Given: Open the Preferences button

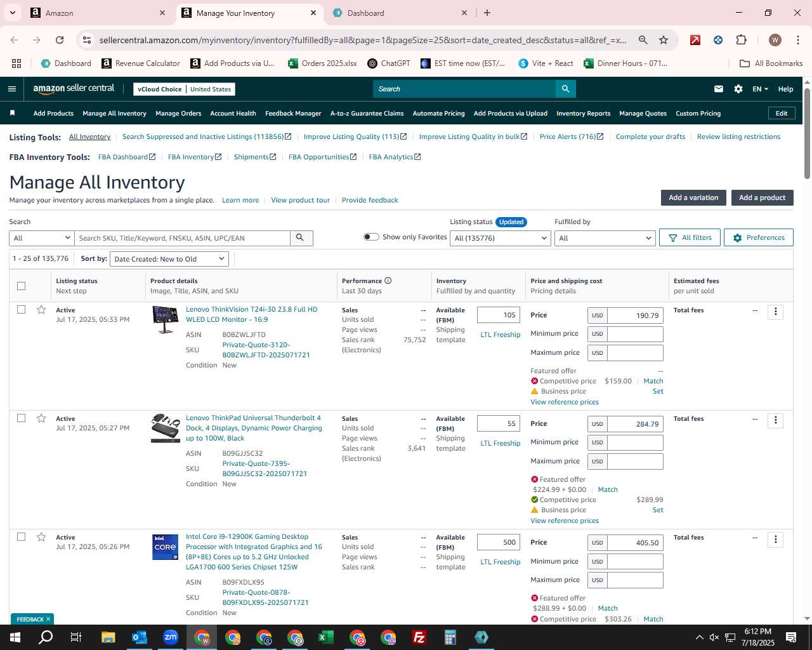Looking at the screenshot, I should pyautogui.click(x=758, y=237).
